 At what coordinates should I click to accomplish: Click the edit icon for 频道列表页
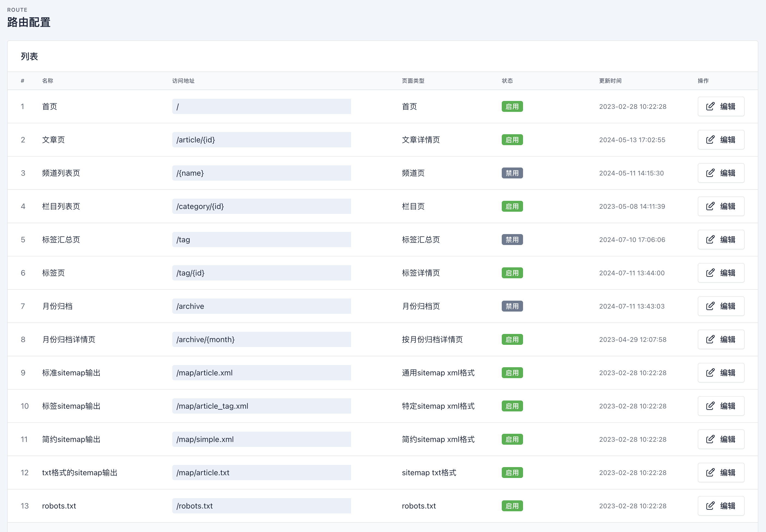[x=710, y=173]
